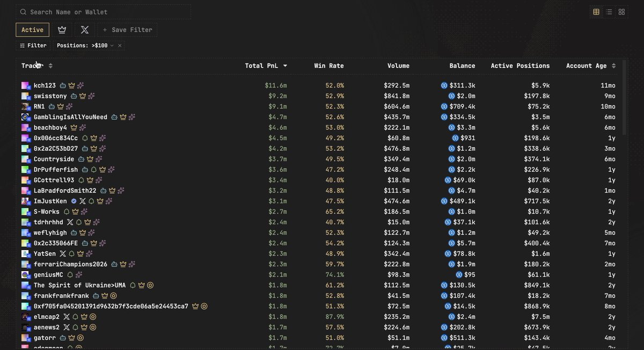Click swisstony's $841.8m volume value
The height and width of the screenshot is (350, 644).
pyautogui.click(x=397, y=96)
